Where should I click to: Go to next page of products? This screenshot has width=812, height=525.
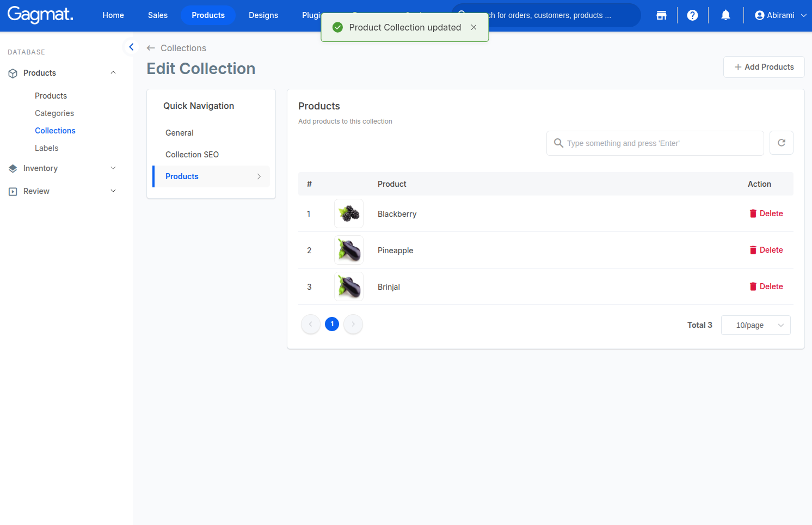(353, 324)
